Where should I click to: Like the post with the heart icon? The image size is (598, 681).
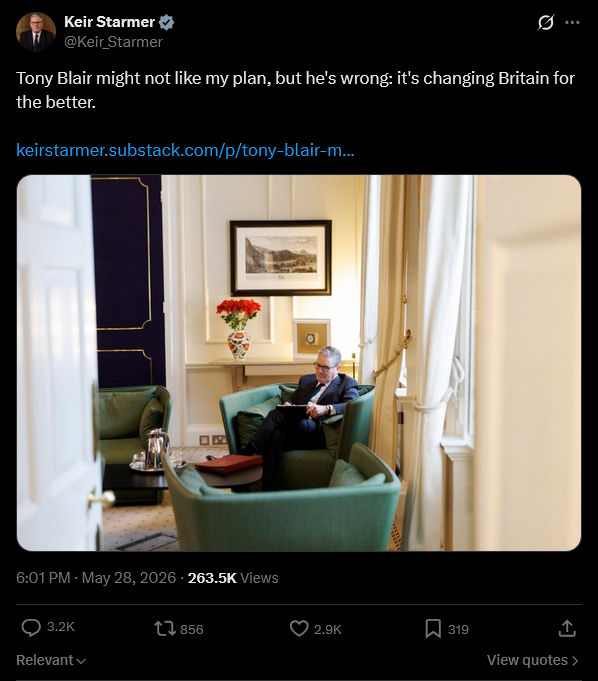tap(299, 628)
